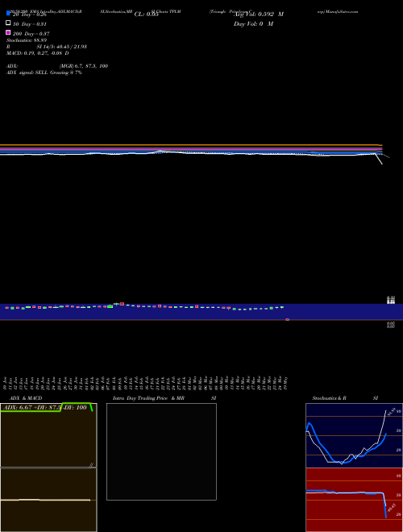This screenshot has width=403, height=532.
Task: Click the lone red candle at bottom of band
Action: pos(287,320)
